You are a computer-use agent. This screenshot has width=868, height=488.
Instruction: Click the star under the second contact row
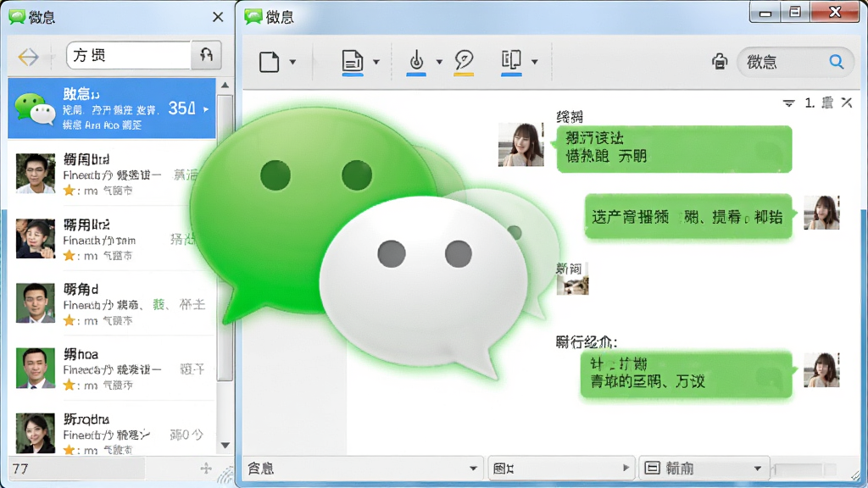tap(70, 255)
